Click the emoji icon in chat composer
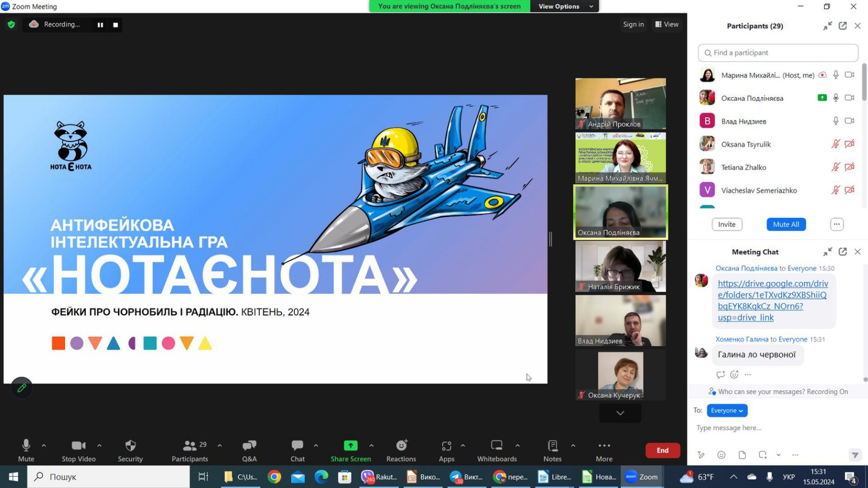 tap(721, 455)
